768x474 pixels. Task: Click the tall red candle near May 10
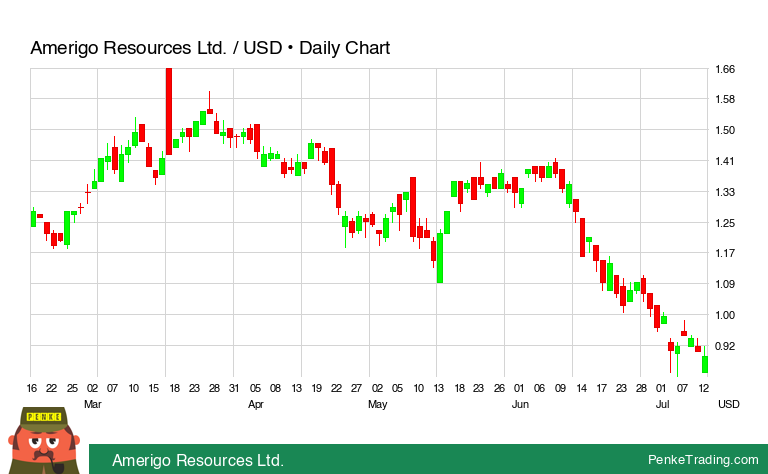(413, 208)
